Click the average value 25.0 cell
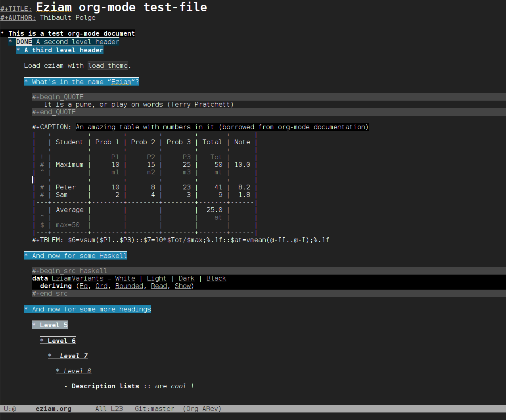The height and width of the screenshot is (420, 506). 214,210
